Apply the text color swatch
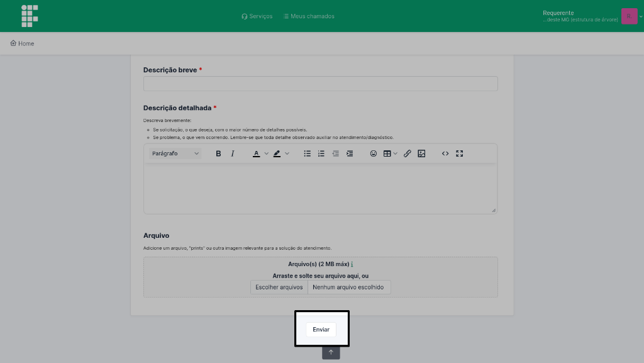 [256, 154]
